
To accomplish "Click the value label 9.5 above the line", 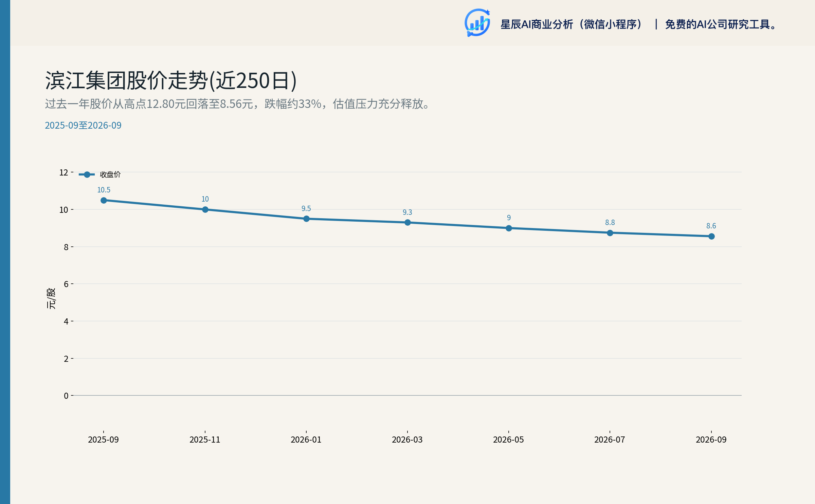I will point(306,208).
